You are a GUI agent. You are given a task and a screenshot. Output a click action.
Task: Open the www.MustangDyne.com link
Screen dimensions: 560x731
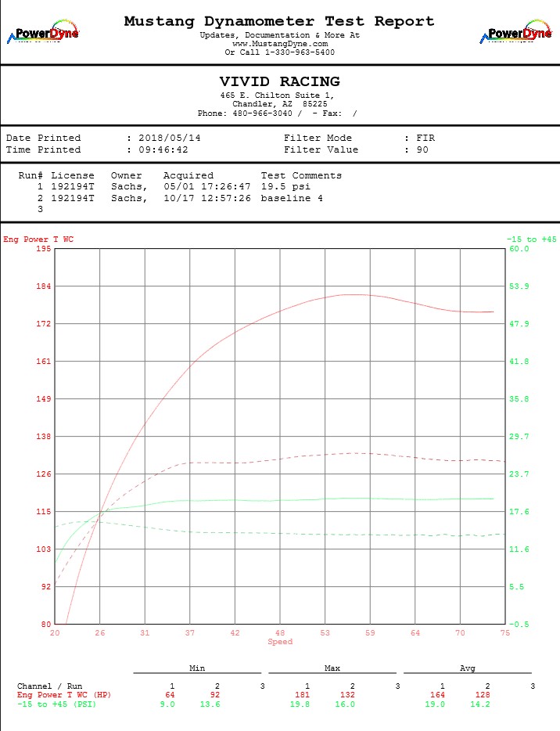point(279,44)
